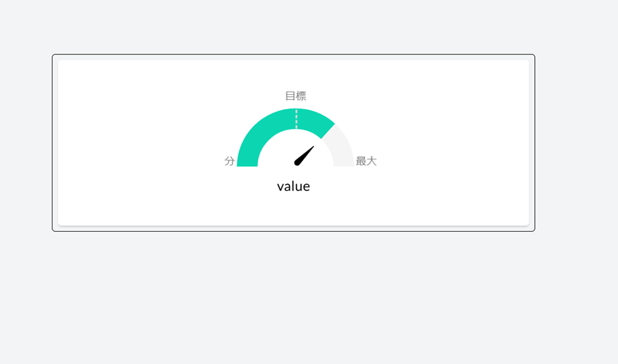Click the letter v in the value text
618x364 pixels.
pyautogui.click(x=280, y=187)
